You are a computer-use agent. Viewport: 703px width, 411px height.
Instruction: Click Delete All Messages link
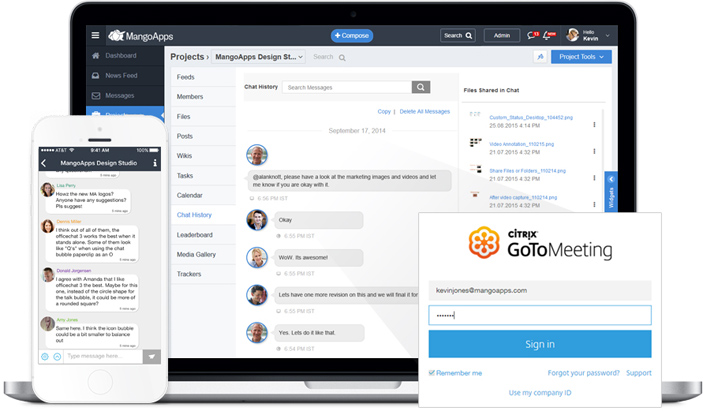[x=425, y=112]
